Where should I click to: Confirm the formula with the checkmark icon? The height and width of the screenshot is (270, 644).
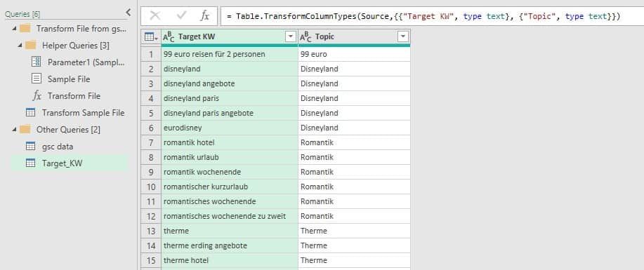tap(181, 16)
